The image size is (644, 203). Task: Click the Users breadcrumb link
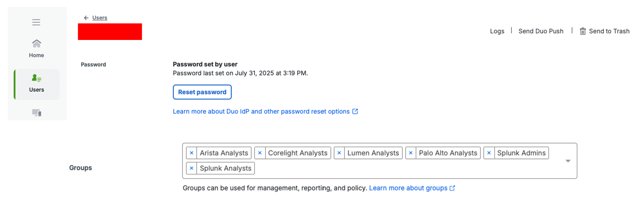100,18
